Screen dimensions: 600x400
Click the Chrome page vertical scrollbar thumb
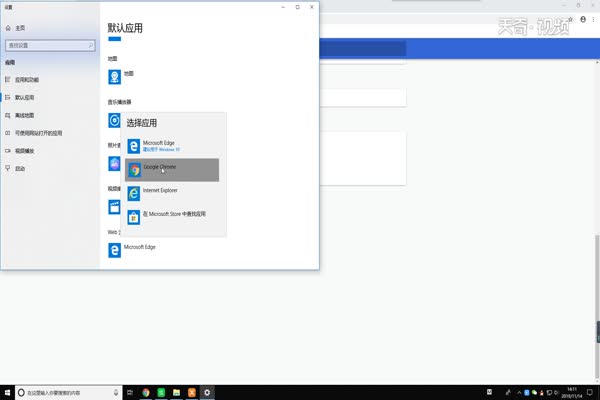click(597, 308)
